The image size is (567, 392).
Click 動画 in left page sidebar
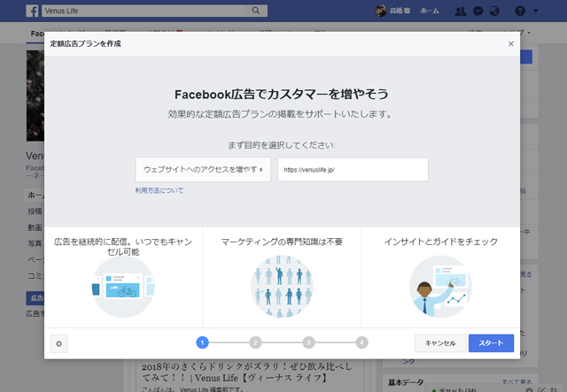[35, 227]
